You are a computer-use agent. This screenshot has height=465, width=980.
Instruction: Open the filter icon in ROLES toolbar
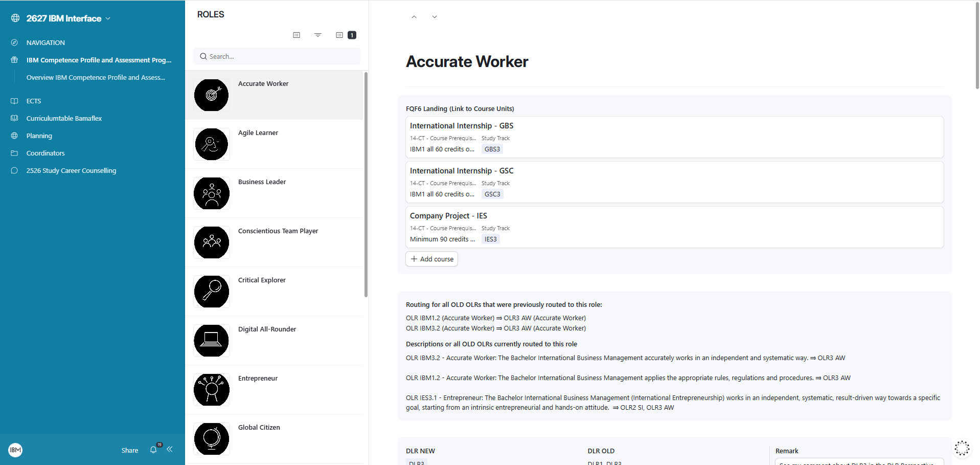click(318, 35)
